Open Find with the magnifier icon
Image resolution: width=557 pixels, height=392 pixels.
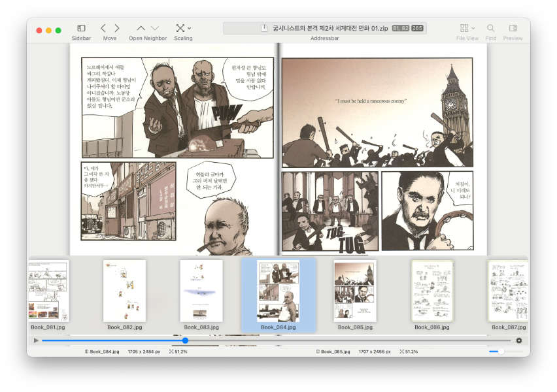(x=491, y=27)
